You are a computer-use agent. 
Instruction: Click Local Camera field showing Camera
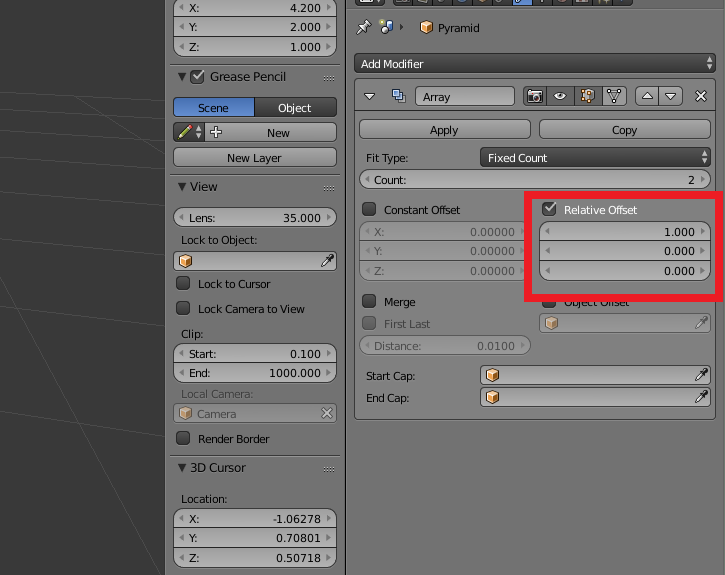tap(255, 413)
